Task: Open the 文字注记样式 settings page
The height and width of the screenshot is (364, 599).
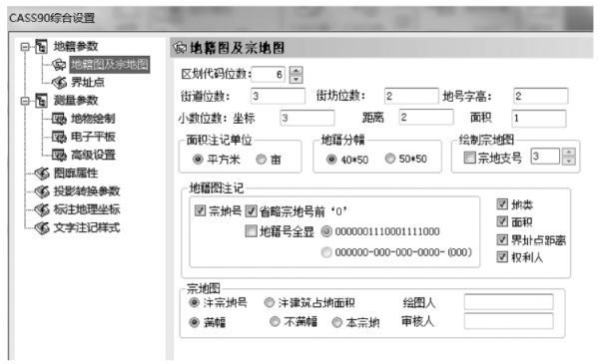Action: (x=87, y=227)
